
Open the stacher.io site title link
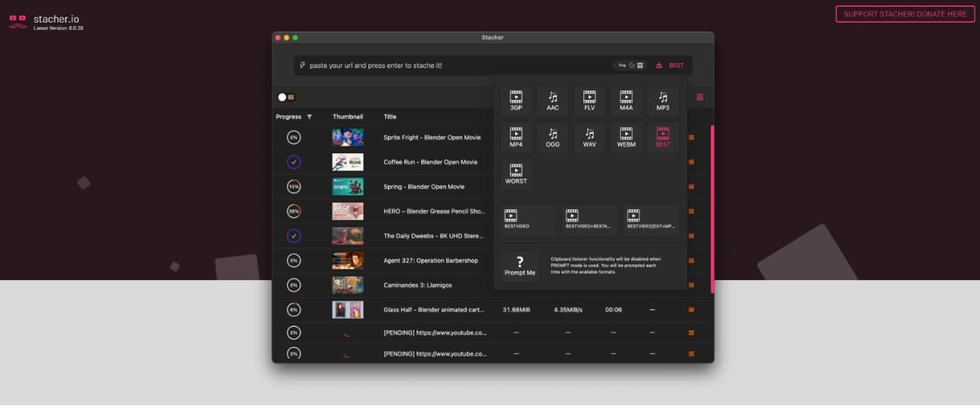coord(56,19)
